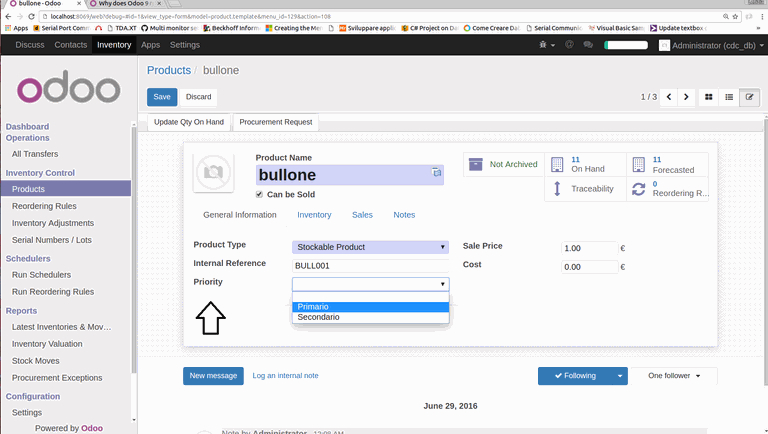The image size is (768, 434).
Task: Open the On Hand stat button
Action: 585,165
